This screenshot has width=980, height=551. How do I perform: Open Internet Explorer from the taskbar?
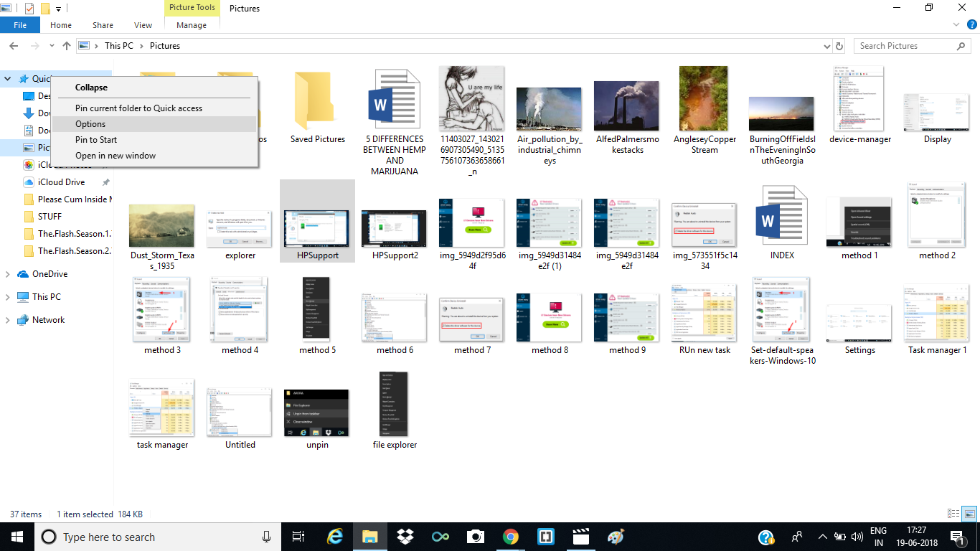point(334,536)
